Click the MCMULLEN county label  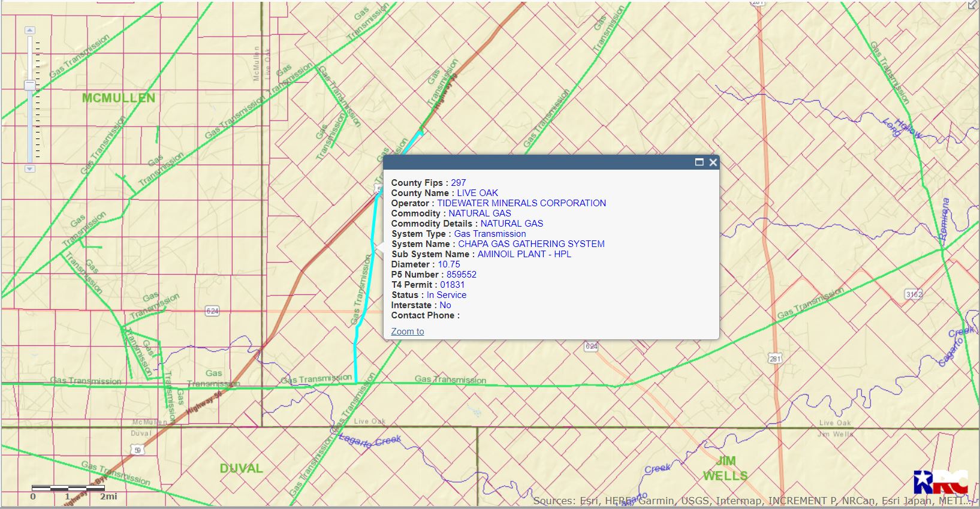click(118, 98)
